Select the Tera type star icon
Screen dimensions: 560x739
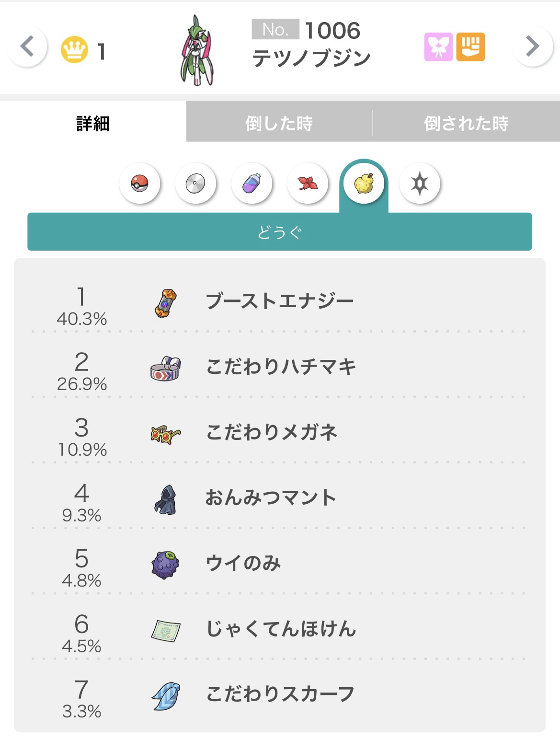point(420,184)
